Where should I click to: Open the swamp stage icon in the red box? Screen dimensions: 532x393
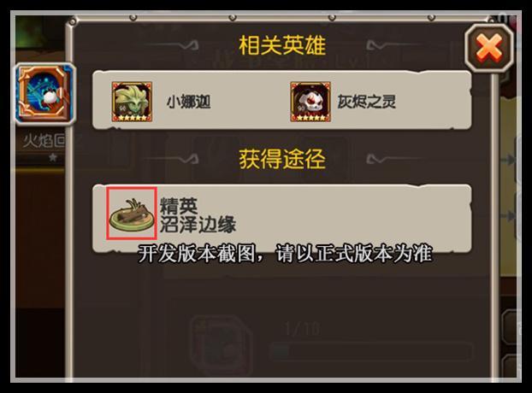132,214
